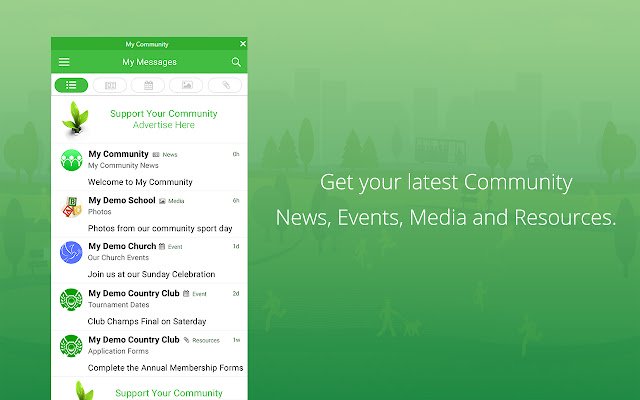This screenshot has height=400, width=640.
Task: Select the My Demo Country Club Resources title
Action: (134, 340)
